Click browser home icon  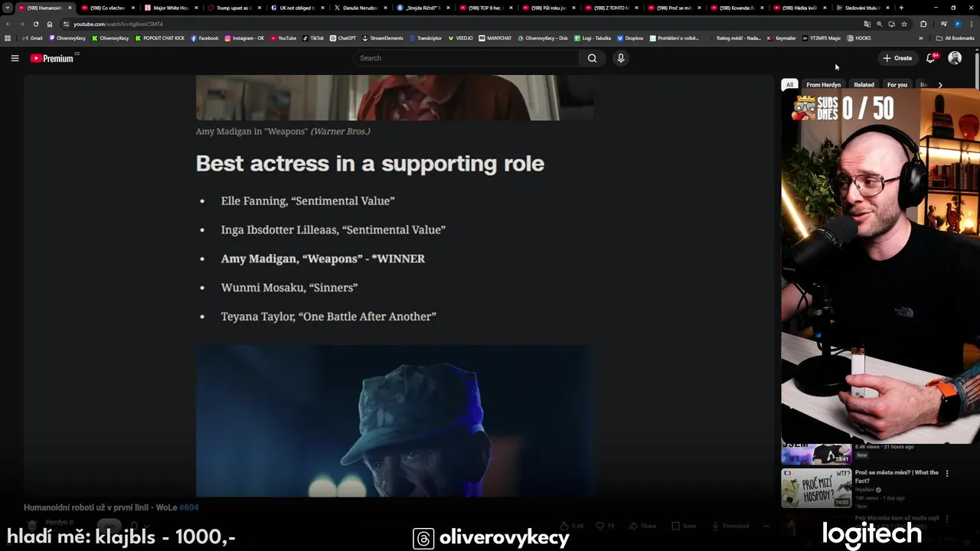pos(50,24)
